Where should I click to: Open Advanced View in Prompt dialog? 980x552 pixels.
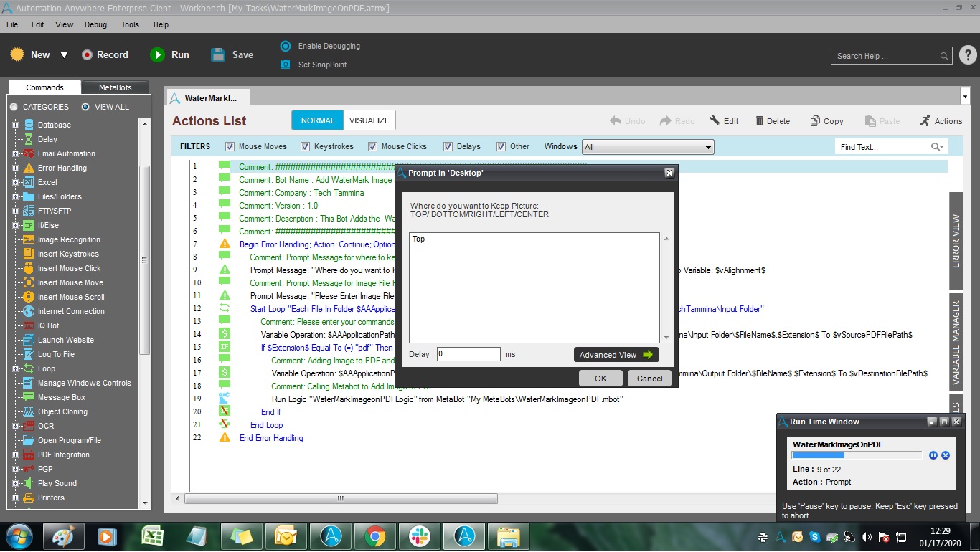[616, 355]
